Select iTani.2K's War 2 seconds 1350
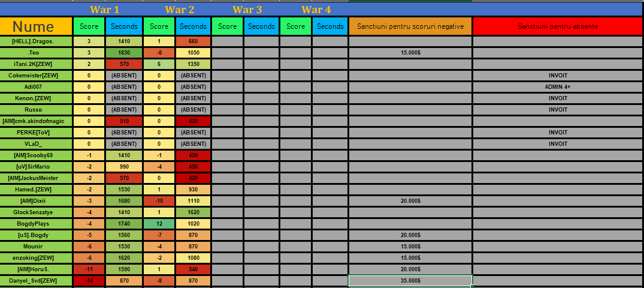 tap(193, 64)
